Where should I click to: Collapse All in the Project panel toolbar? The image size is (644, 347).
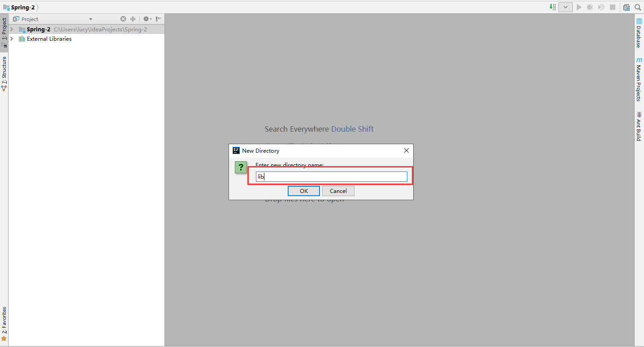pos(133,19)
